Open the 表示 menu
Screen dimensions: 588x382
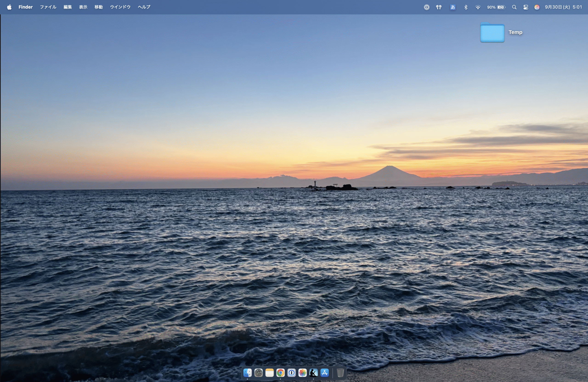(x=83, y=7)
